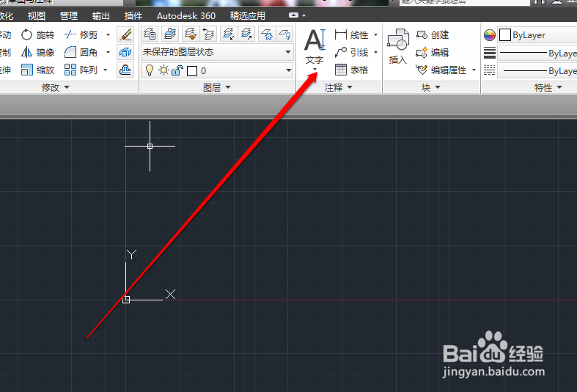Screen dimensions: 577x392
Task: Open the layer 0 dropdown list
Action: (x=217, y=70)
